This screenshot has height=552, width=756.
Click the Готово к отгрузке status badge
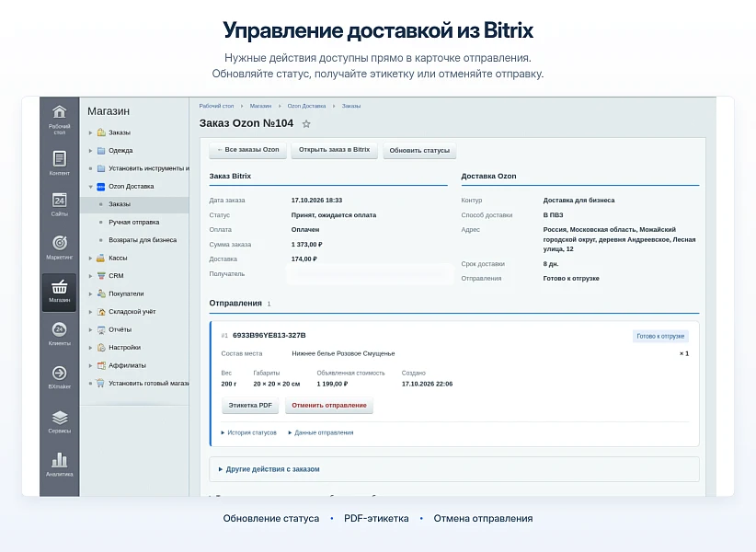click(x=660, y=337)
